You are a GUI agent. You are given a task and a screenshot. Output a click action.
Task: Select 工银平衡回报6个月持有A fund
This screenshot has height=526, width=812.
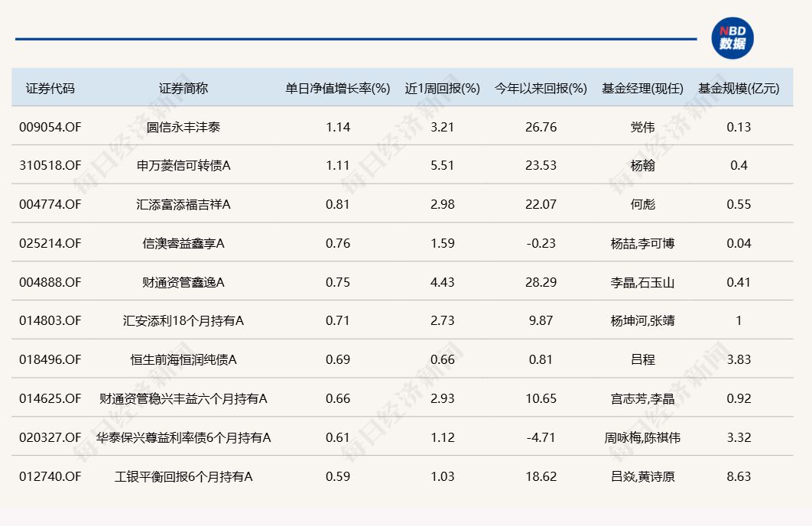tap(184, 477)
